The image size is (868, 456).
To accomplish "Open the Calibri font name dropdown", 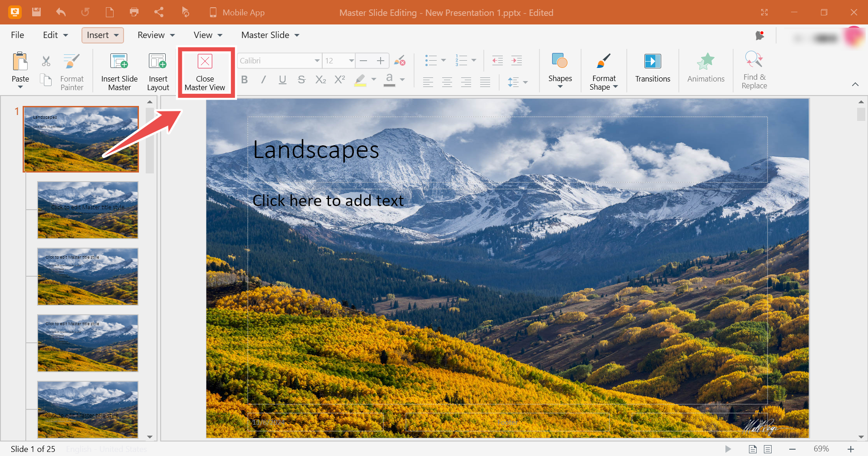I will pos(317,61).
